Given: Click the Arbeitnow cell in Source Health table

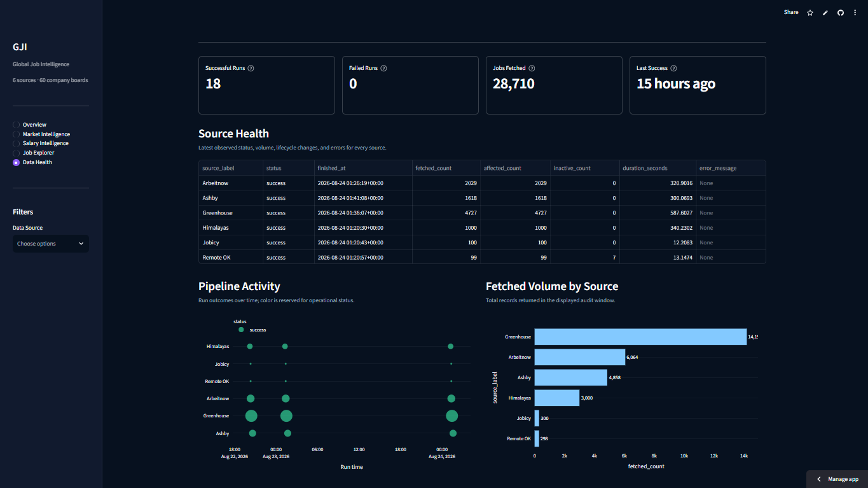Looking at the screenshot, I should click(x=231, y=183).
